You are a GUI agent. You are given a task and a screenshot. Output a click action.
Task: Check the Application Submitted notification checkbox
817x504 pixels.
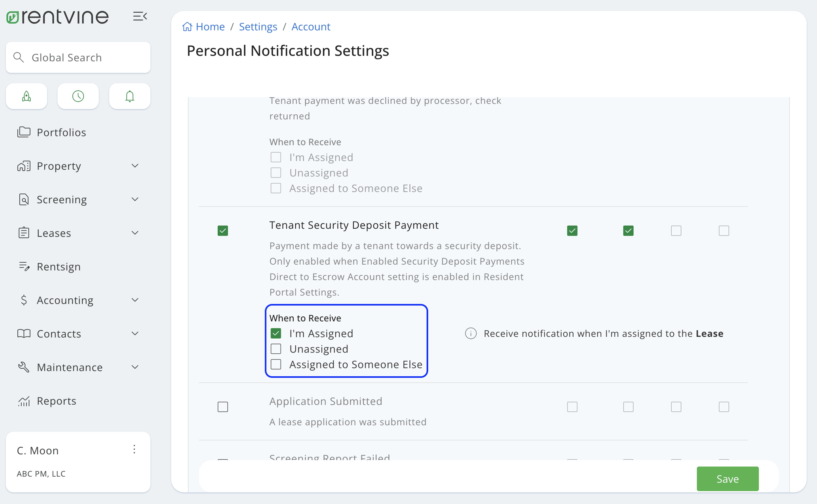click(x=222, y=406)
